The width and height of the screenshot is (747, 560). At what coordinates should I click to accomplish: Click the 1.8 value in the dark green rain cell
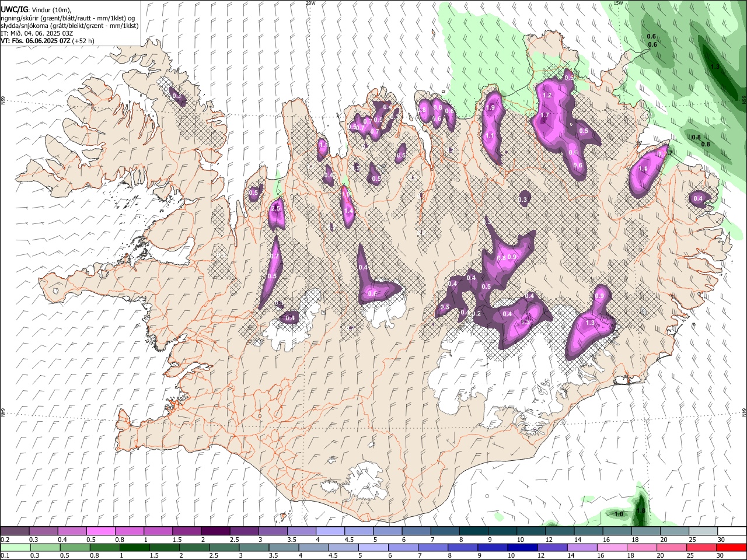click(x=640, y=510)
